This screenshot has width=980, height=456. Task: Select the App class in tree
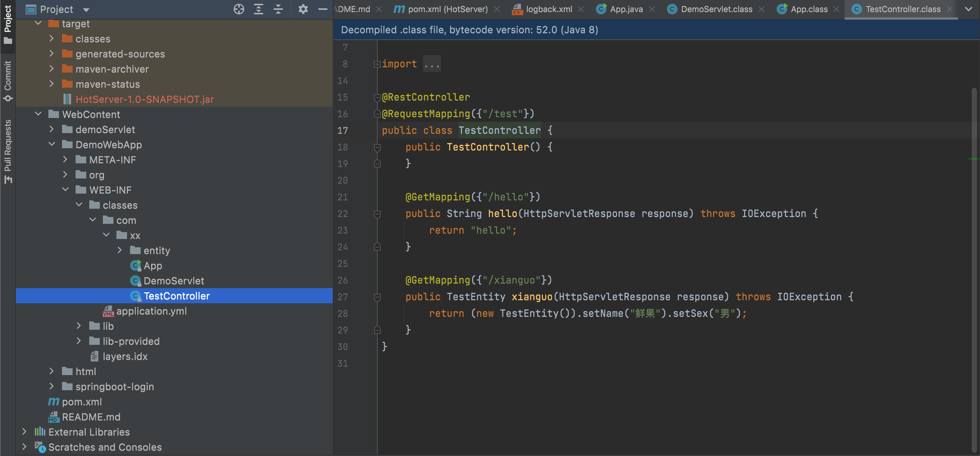click(152, 266)
